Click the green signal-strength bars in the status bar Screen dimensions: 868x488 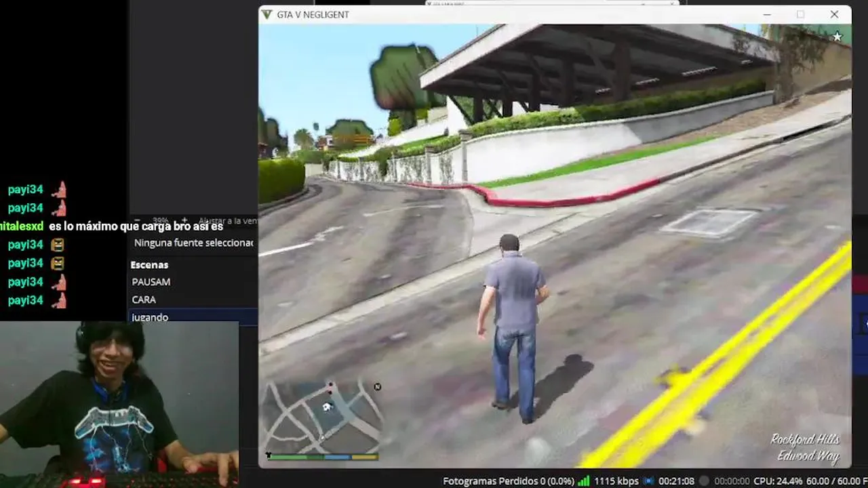[x=583, y=481]
